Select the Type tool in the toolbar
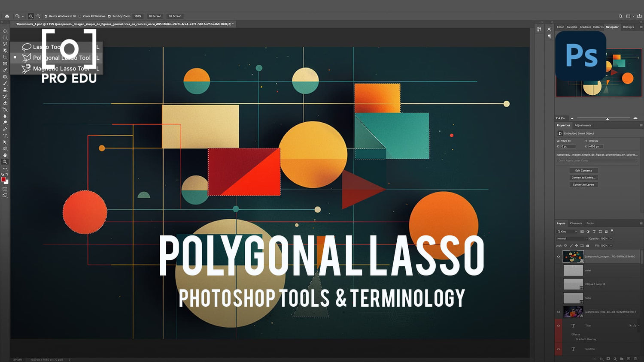644x362 pixels. coord(5,136)
